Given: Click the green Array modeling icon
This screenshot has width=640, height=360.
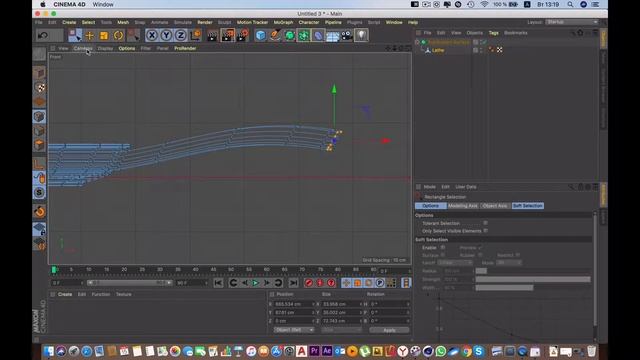Looking at the screenshot, I should click(304, 36).
